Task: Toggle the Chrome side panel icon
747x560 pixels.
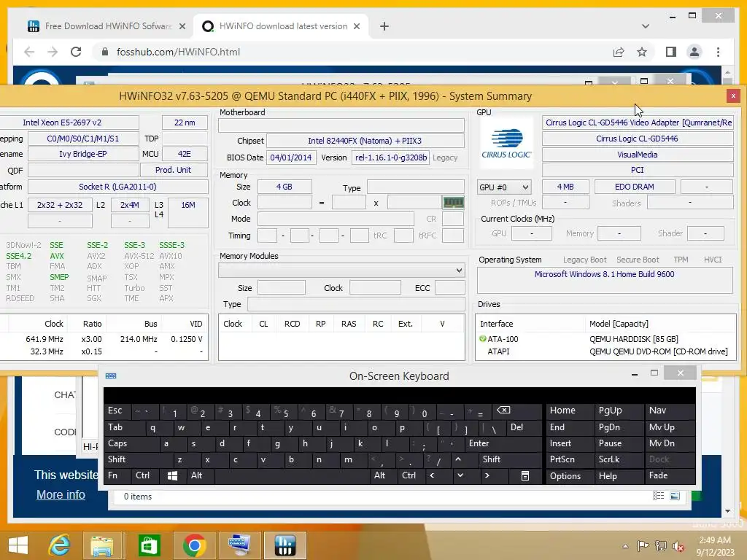Action: [x=671, y=52]
